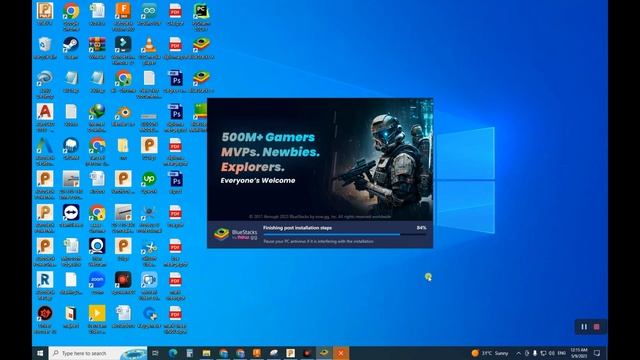Launch Wondershare Filmora desktop shortcut

(123, 50)
